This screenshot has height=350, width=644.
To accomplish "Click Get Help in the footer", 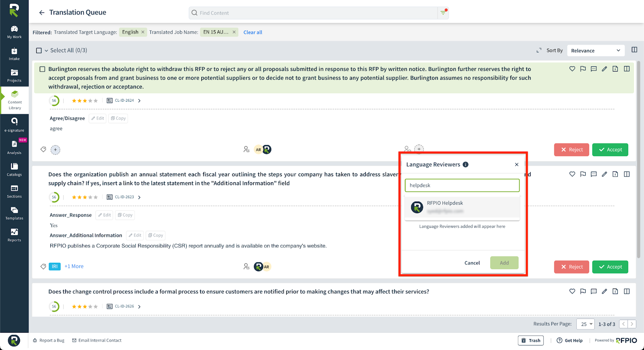I will click(570, 340).
